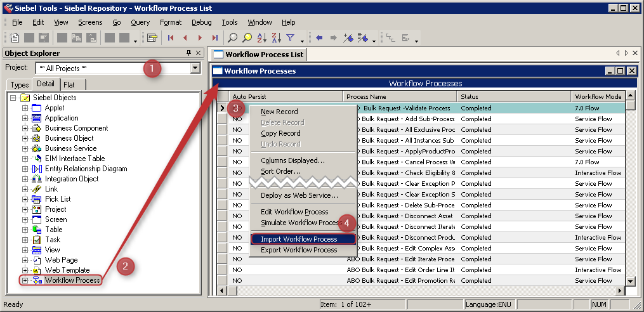Click the 7.0 Flow cell in Cancel Process row
Image resolution: width=644 pixels, height=312 pixels.
[x=598, y=162]
